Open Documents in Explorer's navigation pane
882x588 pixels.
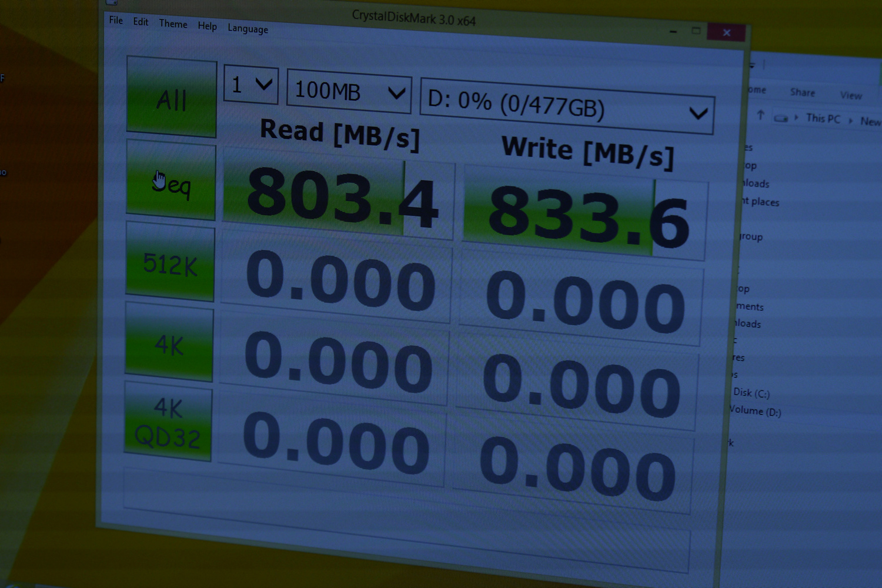750,306
